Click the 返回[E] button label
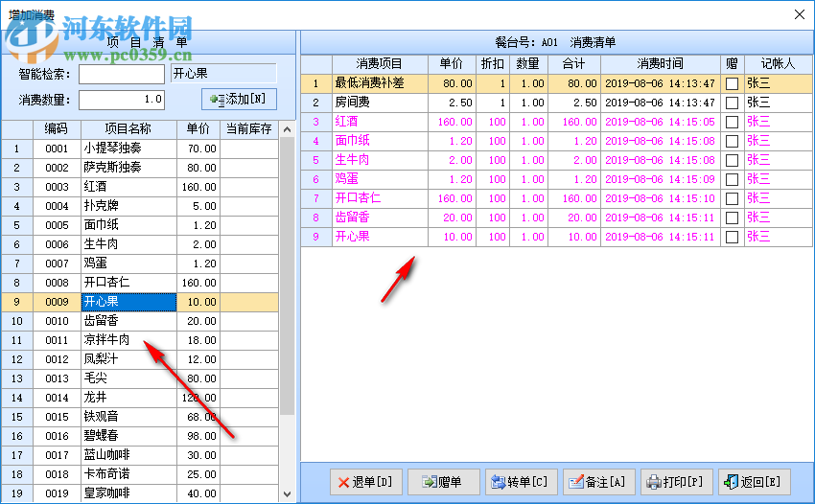 pyautogui.click(x=760, y=482)
